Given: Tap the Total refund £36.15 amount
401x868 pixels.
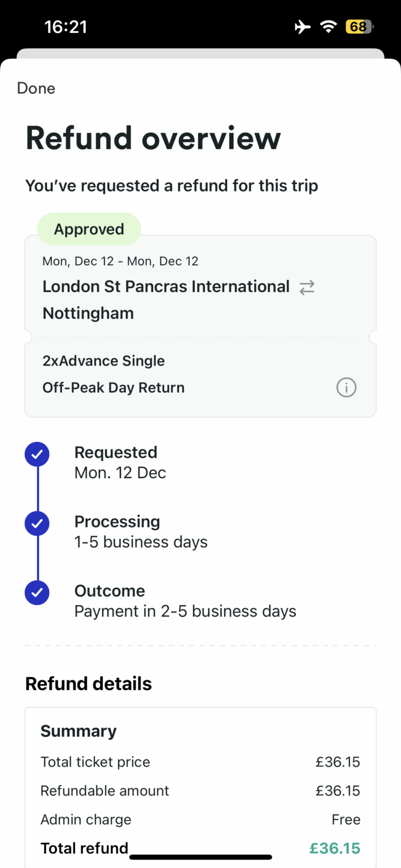Looking at the screenshot, I should coord(335,848).
